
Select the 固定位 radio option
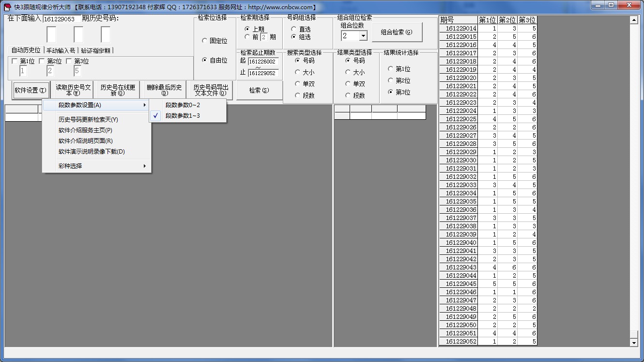point(205,41)
